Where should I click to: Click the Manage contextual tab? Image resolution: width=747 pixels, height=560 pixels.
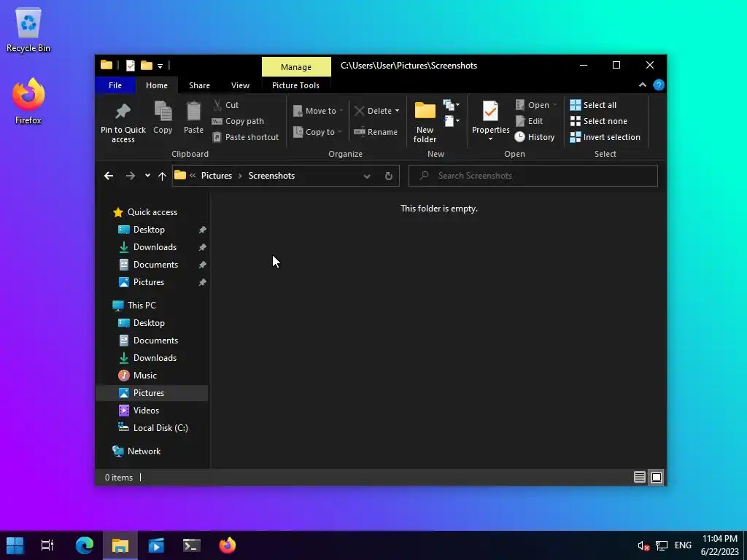click(x=296, y=66)
